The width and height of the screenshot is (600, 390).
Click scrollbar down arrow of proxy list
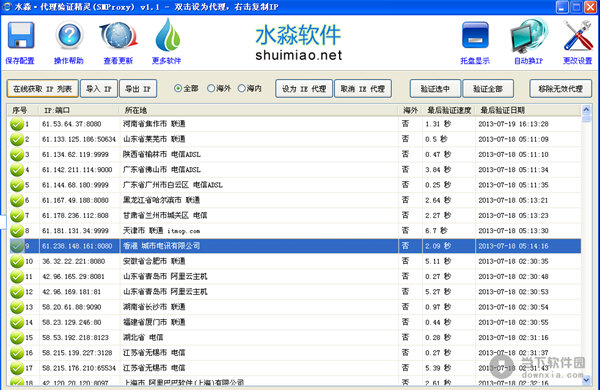[586, 380]
